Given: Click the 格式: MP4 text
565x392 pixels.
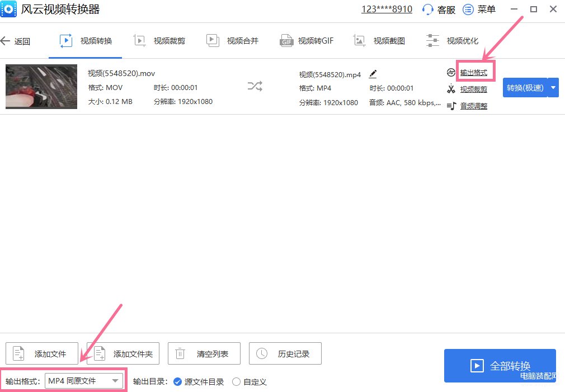Looking at the screenshot, I should click(316, 88).
